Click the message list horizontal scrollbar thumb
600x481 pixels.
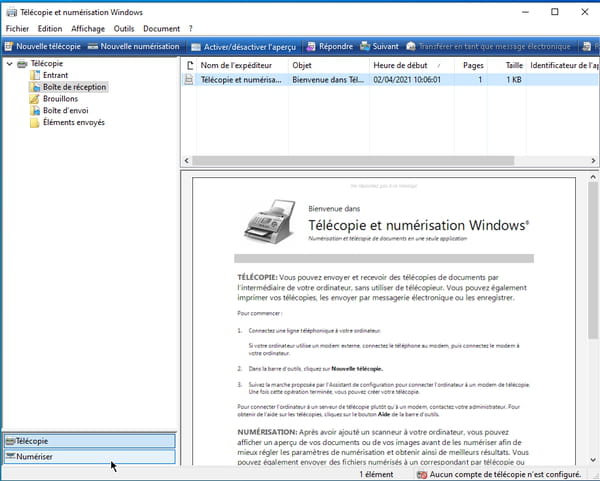click(x=353, y=161)
